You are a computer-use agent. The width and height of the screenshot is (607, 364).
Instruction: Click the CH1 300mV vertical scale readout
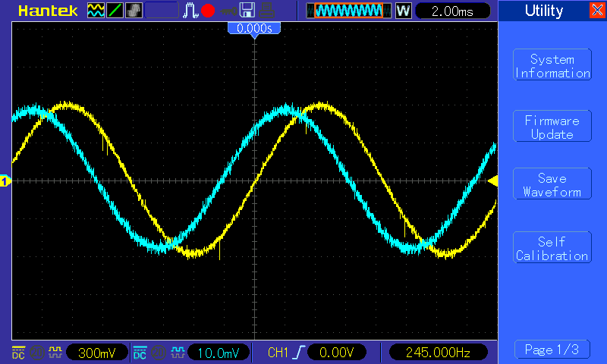97,353
